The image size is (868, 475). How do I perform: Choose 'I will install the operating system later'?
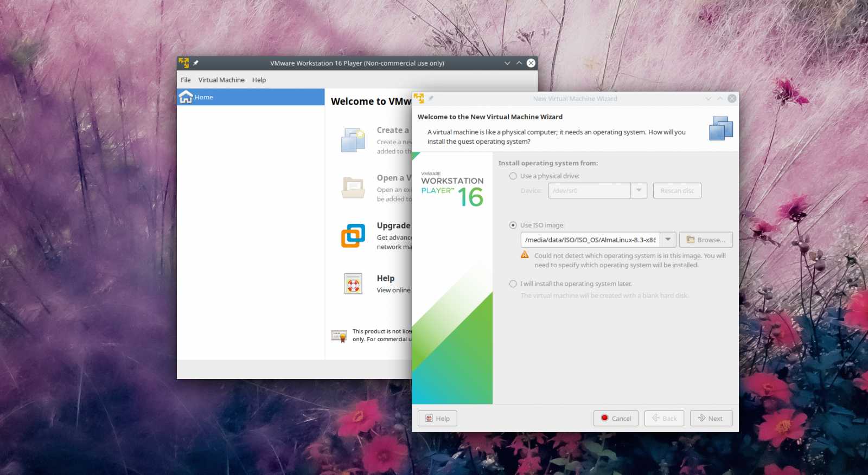click(513, 284)
